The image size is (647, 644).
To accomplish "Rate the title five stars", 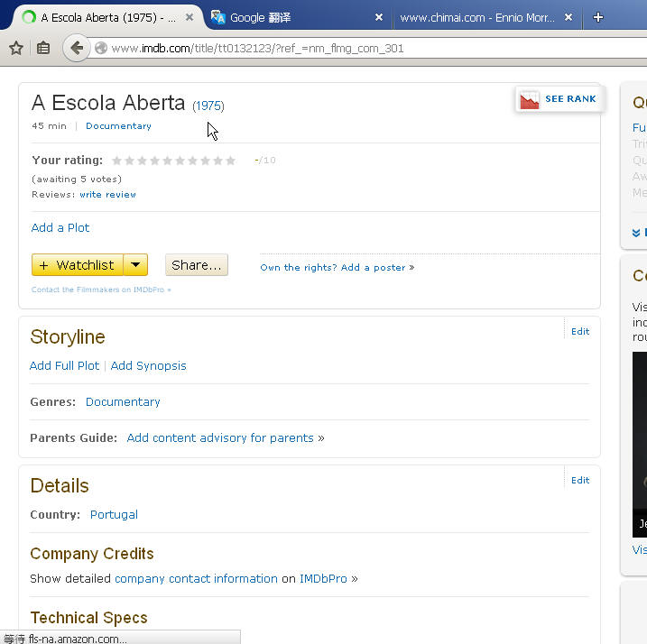I will pyautogui.click(x=168, y=161).
